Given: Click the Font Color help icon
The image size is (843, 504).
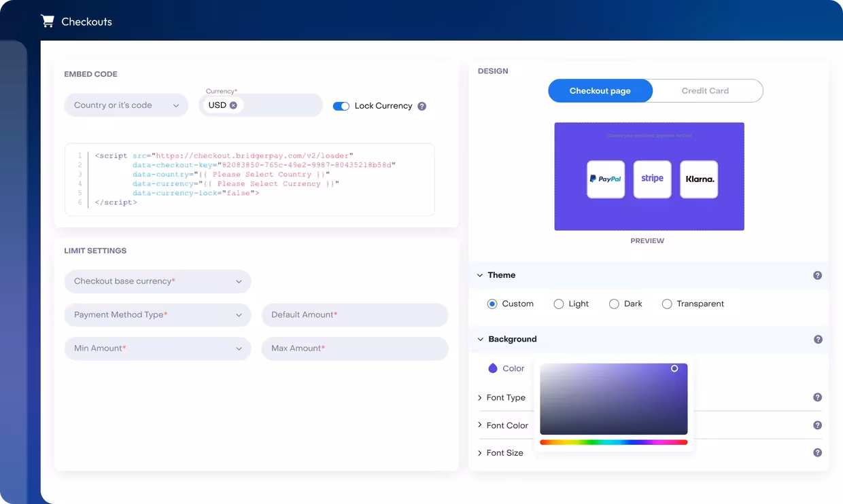Looking at the screenshot, I should pos(817,425).
